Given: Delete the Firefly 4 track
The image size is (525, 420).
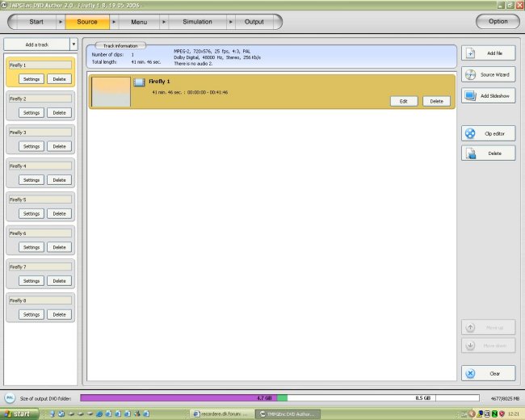Looking at the screenshot, I should (x=59, y=180).
